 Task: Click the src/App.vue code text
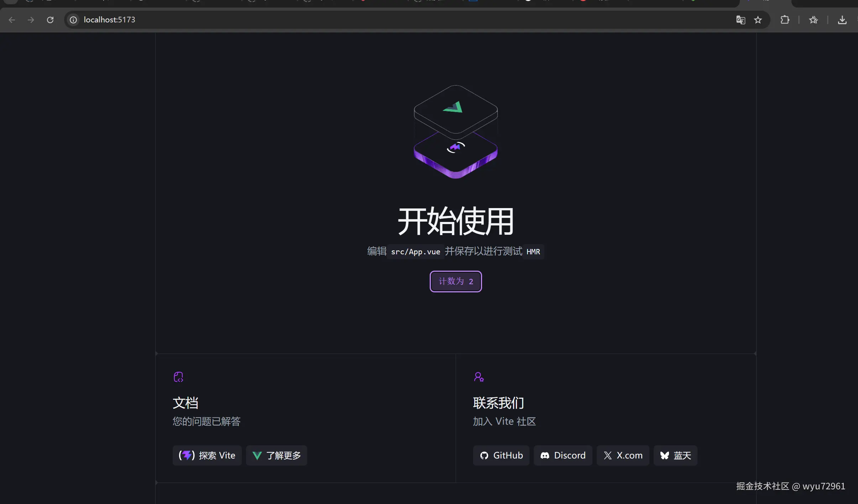pos(415,252)
